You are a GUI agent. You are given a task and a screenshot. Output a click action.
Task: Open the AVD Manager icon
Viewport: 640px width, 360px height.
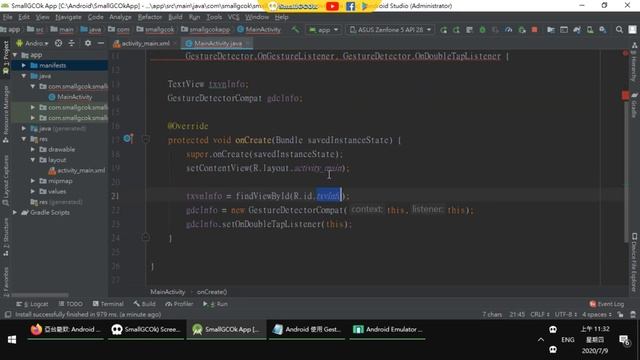[x=590, y=30]
